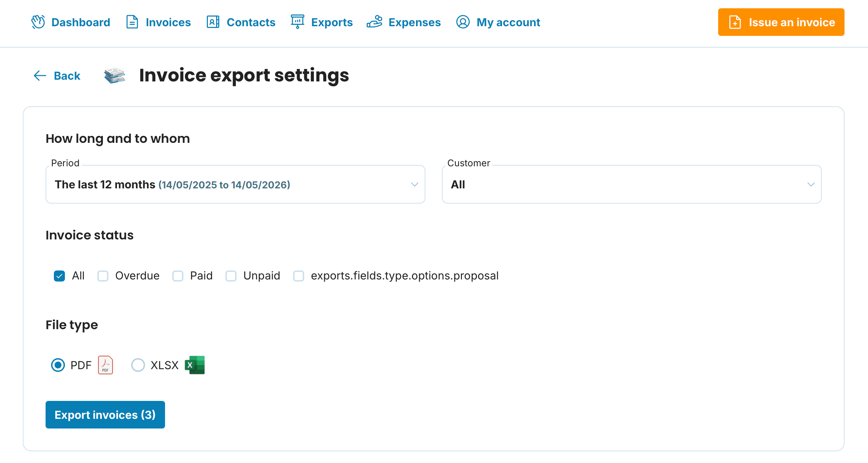This screenshot has height=463, width=868.
Task: Open the Customer dropdown showing All
Action: 632,184
